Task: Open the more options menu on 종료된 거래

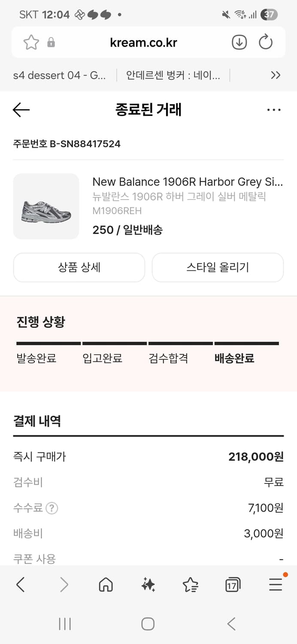Action: point(274,110)
